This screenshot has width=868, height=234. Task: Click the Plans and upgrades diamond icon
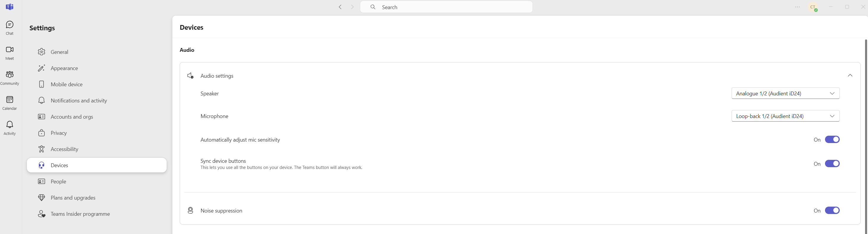pos(42,198)
